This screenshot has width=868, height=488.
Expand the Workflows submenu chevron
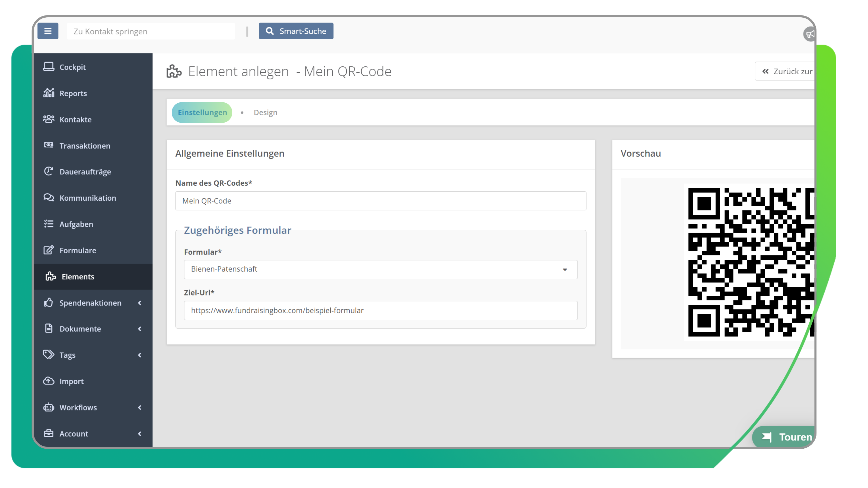click(139, 407)
